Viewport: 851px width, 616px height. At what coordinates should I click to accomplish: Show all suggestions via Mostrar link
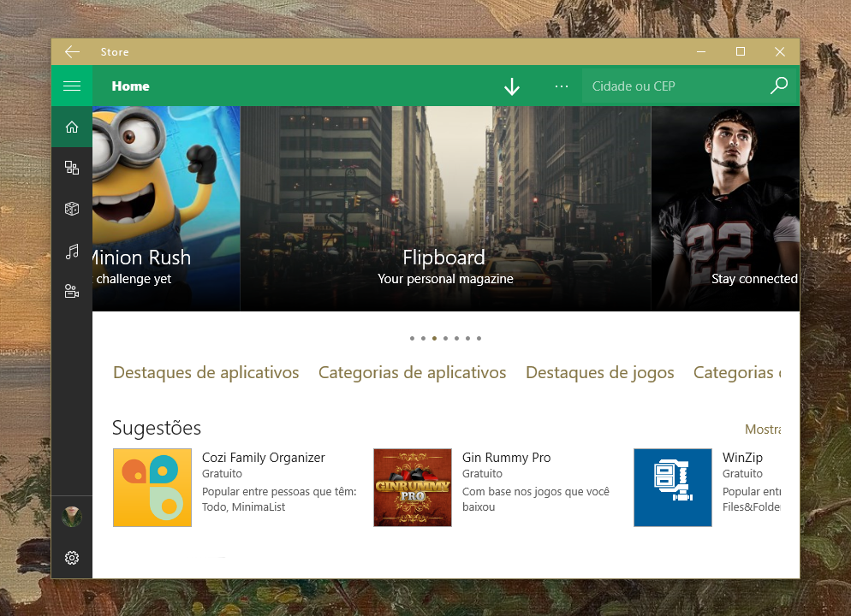[x=763, y=429]
